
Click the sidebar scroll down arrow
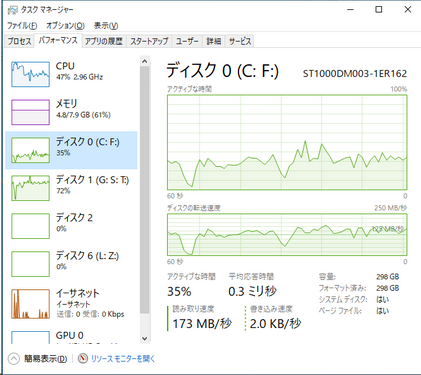[x=144, y=338]
